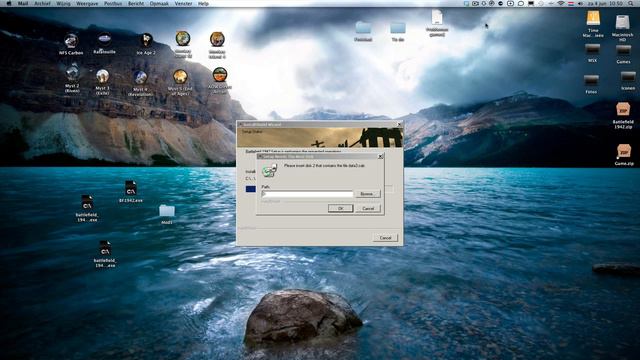The width and height of the screenshot is (640, 360).
Task: Open the Macintosh HD drive
Action: click(622, 22)
